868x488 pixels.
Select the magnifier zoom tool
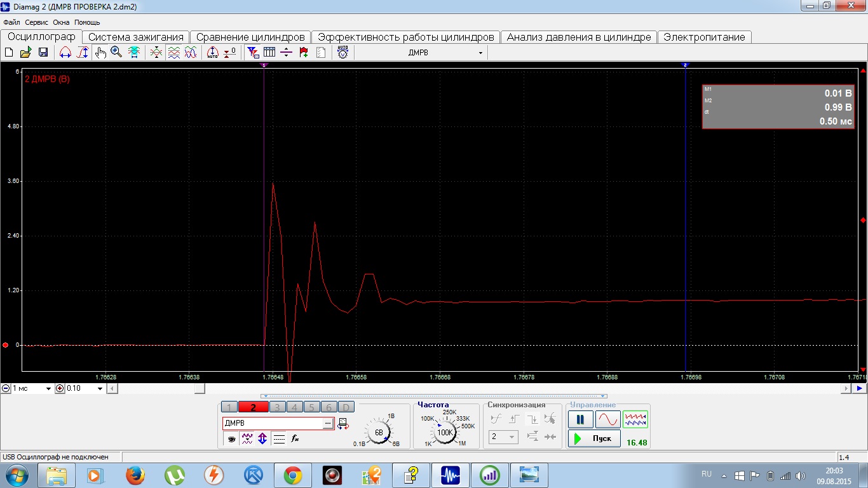pyautogui.click(x=116, y=53)
